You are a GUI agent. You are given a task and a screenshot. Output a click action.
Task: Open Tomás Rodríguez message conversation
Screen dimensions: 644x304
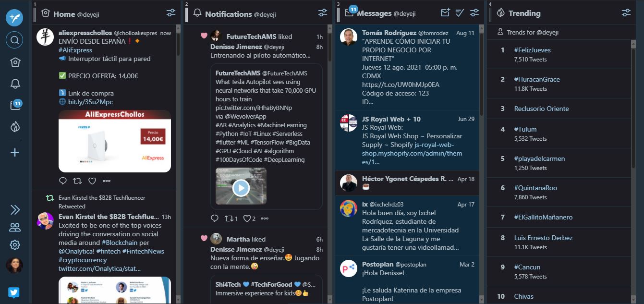[x=407, y=67]
